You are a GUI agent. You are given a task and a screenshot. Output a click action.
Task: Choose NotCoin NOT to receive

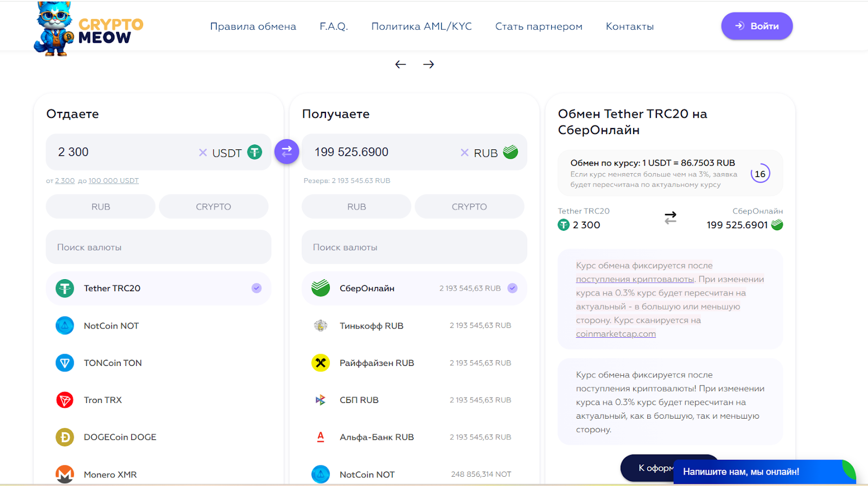point(414,474)
